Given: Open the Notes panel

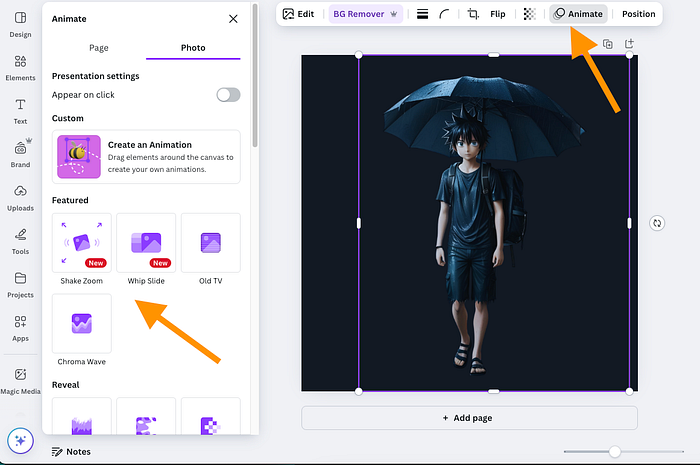Looking at the screenshot, I should (x=71, y=452).
